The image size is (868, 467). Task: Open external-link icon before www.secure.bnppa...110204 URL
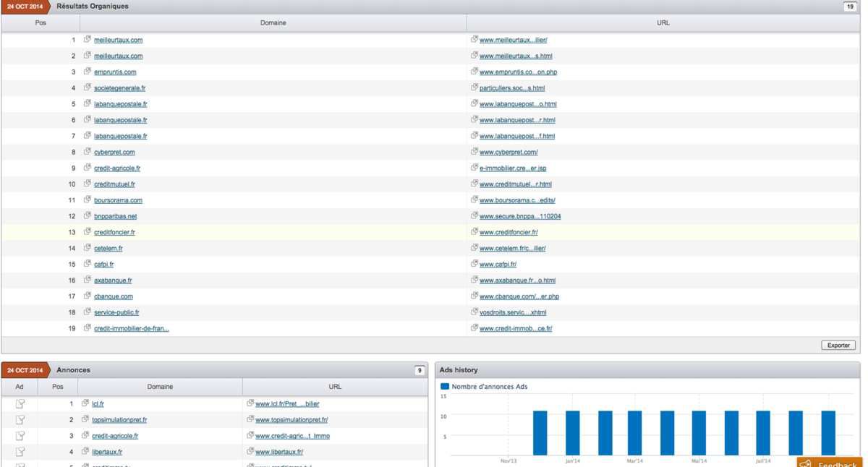(475, 215)
